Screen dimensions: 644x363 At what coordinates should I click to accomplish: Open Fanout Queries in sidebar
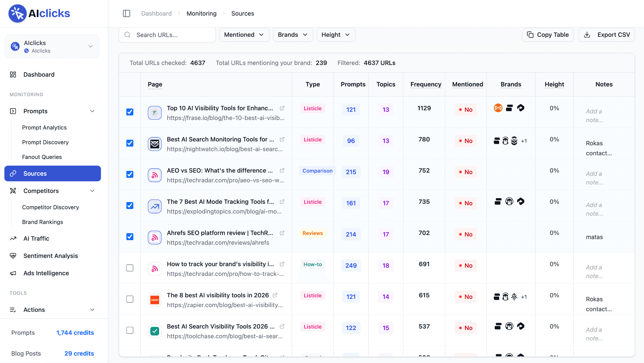coord(42,157)
